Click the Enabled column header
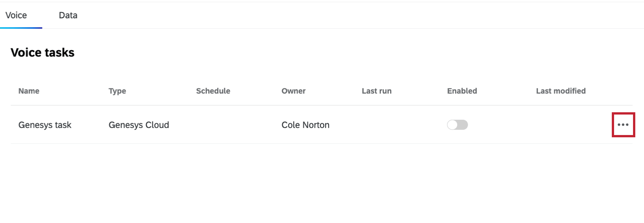Image resolution: width=644 pixels, height=223 pixels. pos(462,91)
